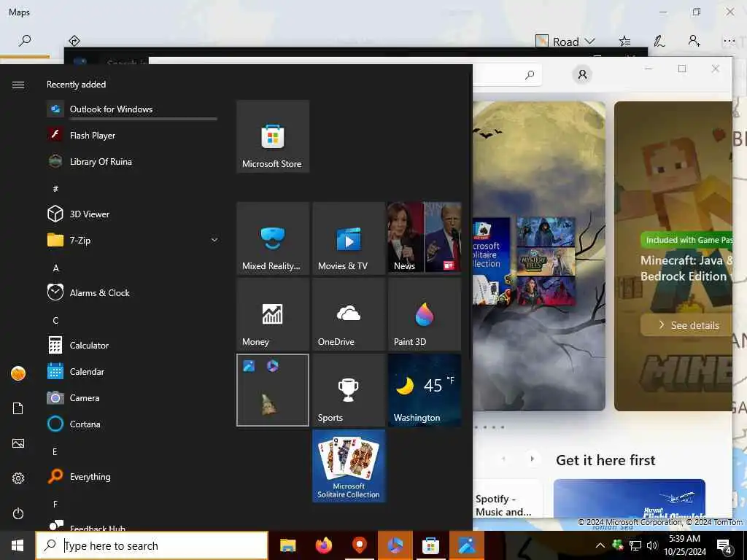Open File Explorer from taskbar
The height and width of the screenshot is (560, 747).
(287, 545)
